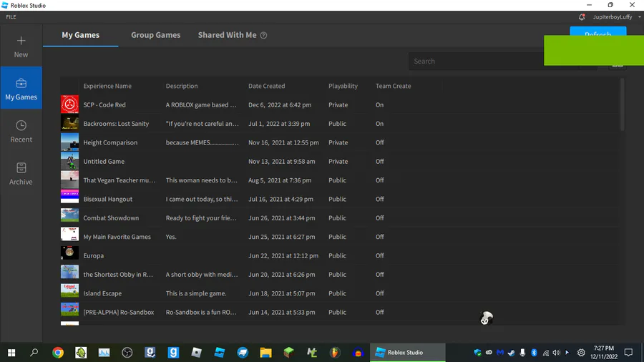Select the Height Comparison thumbnail
This screenshot has height=362, width=644.
pos(69,142)
